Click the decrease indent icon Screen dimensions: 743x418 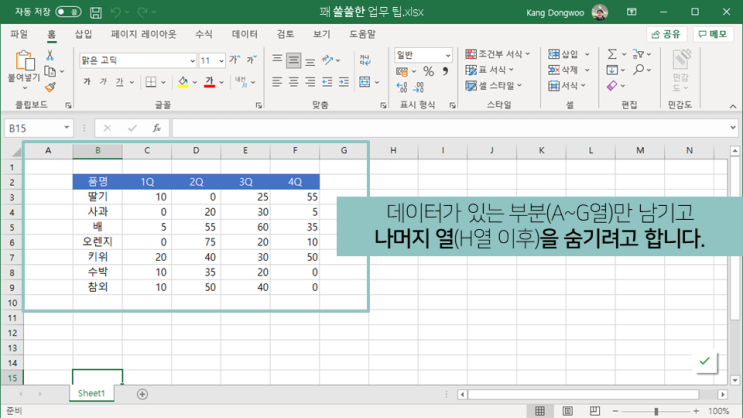coord(327,82)
